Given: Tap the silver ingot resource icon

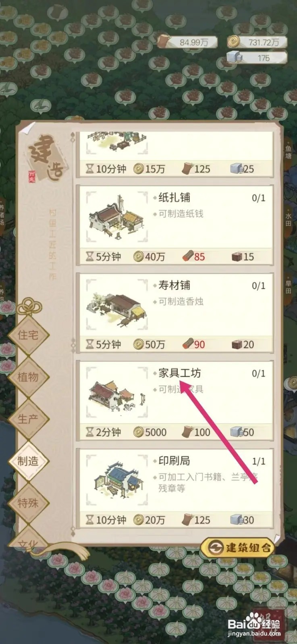Looking at the screenshot, I should (233, 58).
